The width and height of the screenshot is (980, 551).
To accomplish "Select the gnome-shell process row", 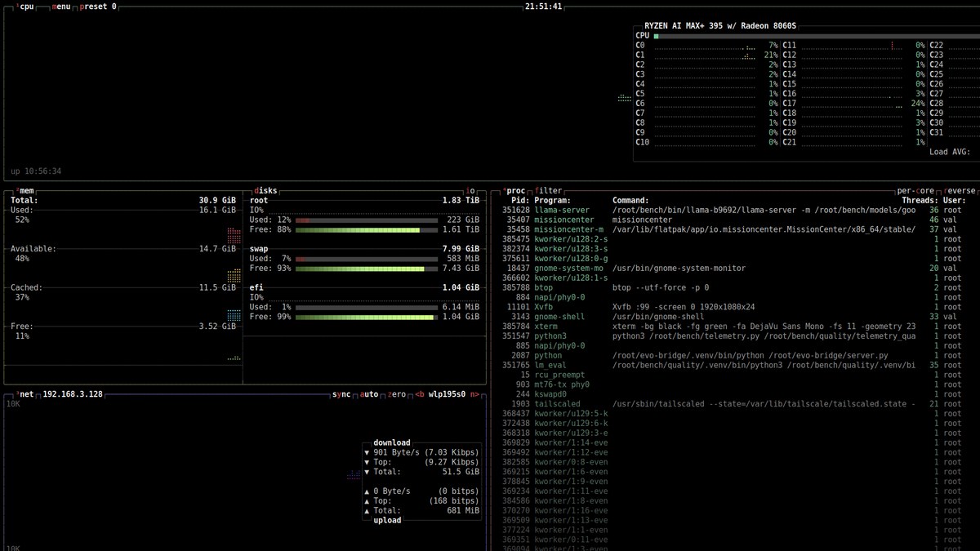I will (734, 317).
